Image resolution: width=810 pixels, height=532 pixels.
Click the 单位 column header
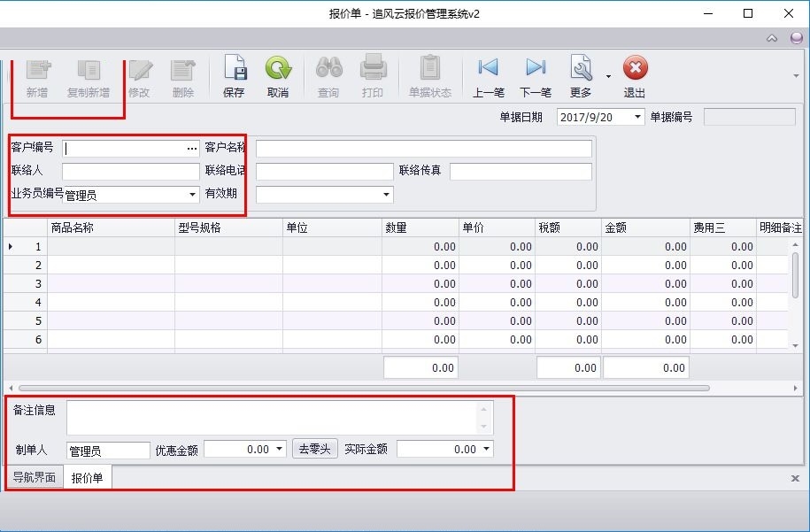(332, 227)
